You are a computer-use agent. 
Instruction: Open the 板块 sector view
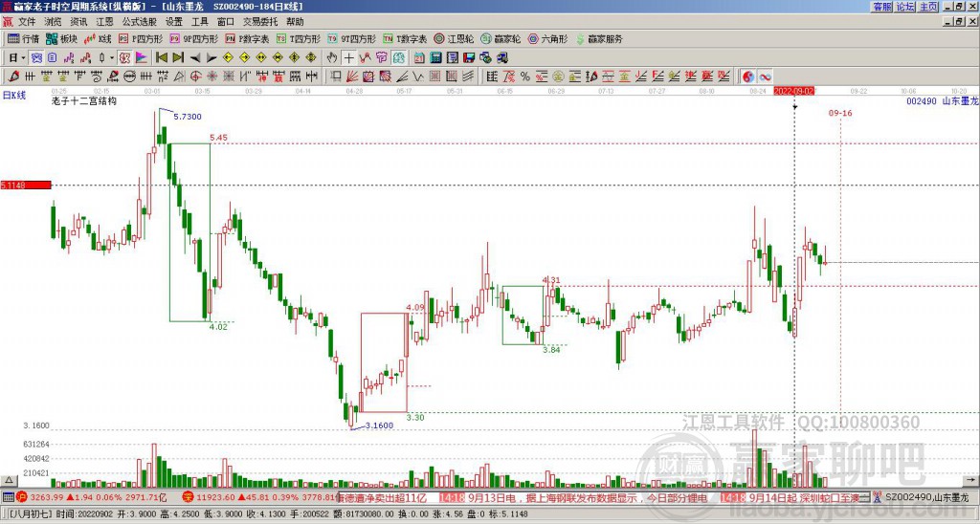(62, 38)
